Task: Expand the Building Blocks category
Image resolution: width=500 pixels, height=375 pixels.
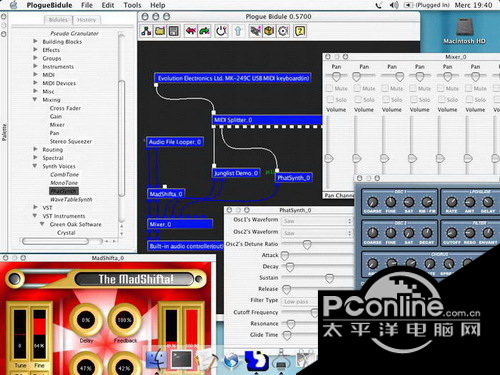Action: (x=35, y=41)
